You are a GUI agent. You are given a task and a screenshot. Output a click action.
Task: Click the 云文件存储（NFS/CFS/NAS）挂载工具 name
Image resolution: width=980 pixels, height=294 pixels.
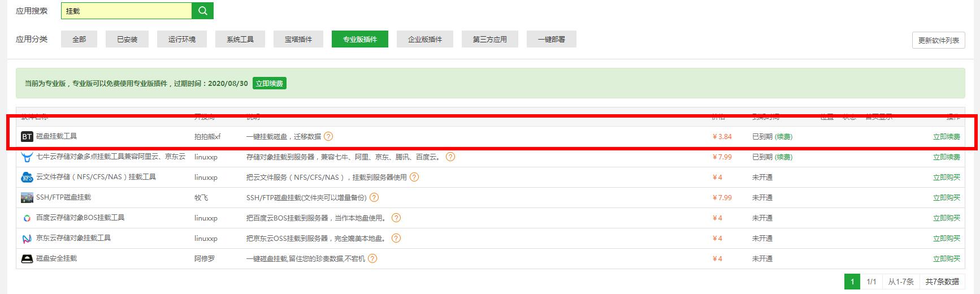point(96,177)
